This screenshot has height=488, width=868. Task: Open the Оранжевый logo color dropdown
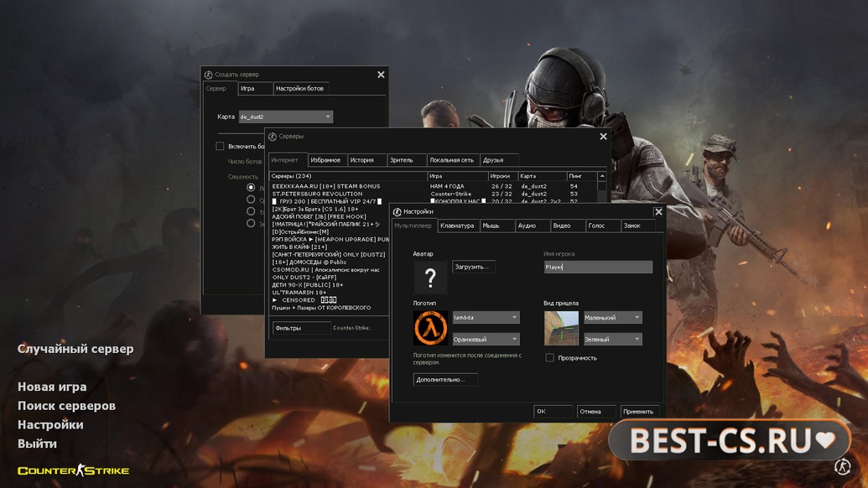(x=486, y=339)
